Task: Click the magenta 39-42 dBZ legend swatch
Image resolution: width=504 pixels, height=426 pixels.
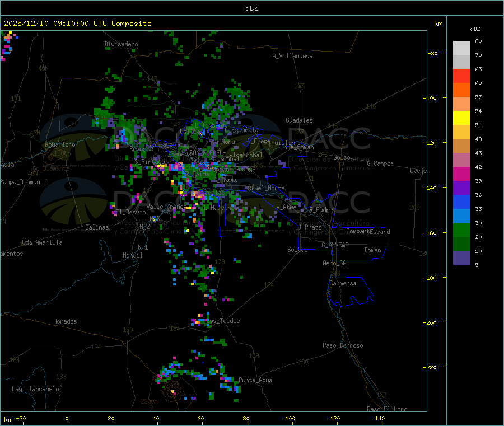Action: (461, 174)
